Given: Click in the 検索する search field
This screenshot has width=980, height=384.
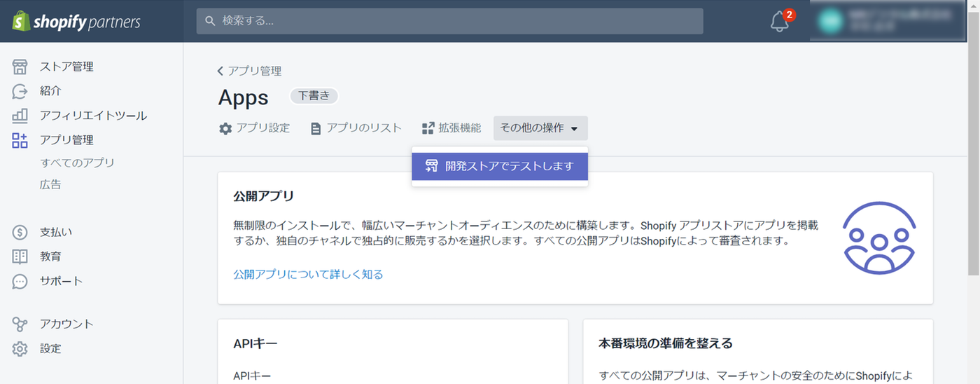Looking at the screenshot, I should 449,21.
